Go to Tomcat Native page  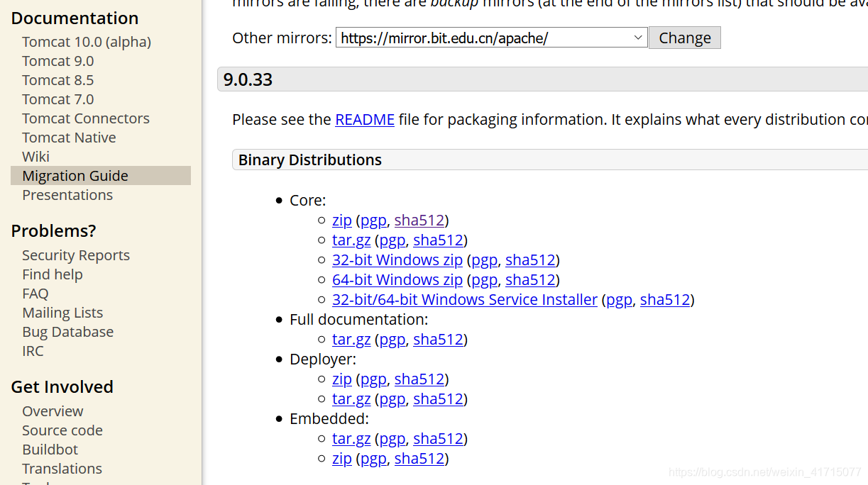pos(69,138)
